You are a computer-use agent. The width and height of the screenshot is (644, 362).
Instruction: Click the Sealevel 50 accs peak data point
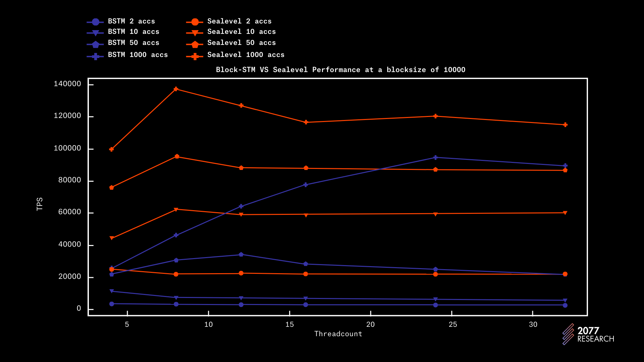(177, 157)
